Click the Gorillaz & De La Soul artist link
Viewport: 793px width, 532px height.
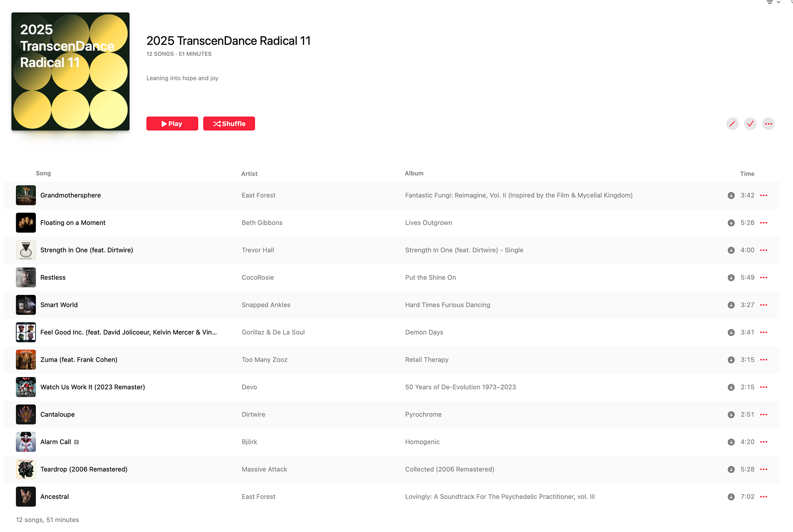click(273, 332)
